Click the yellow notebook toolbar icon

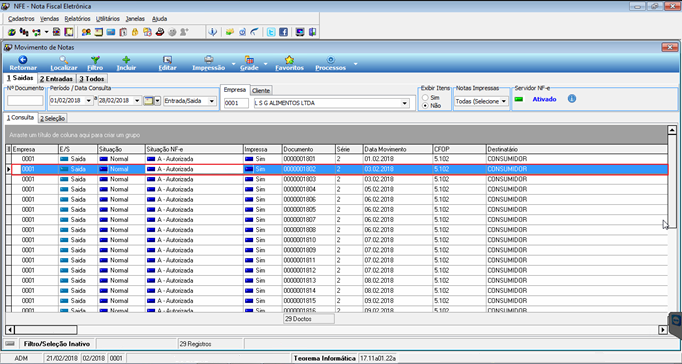pyautogui.click(x=69, y=32)
